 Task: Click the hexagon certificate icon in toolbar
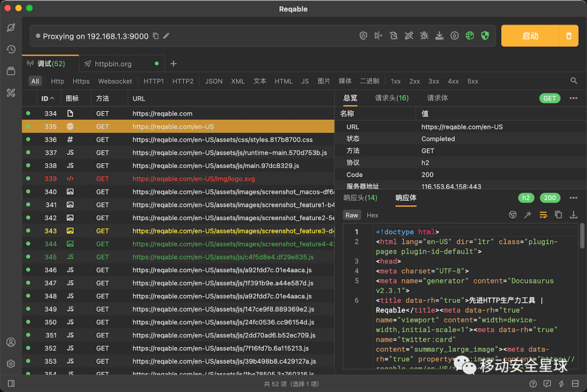(363, 35)
